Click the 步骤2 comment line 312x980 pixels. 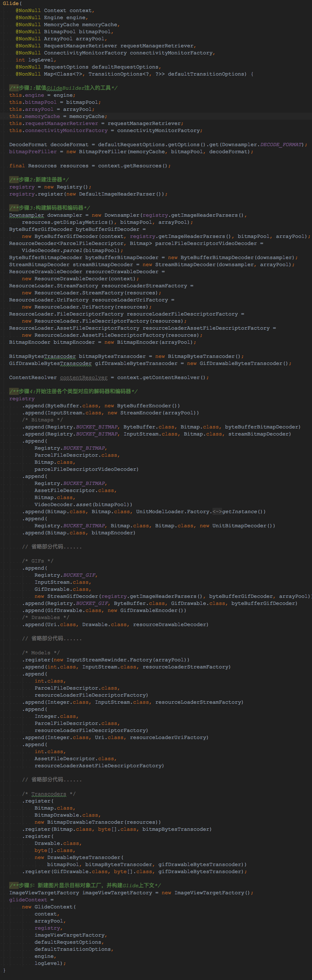[x=39, y=180]
